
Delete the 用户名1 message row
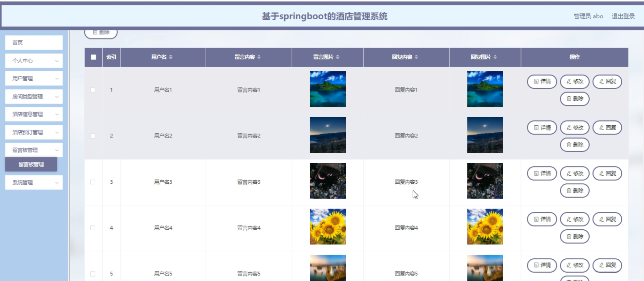click(575, 99)
